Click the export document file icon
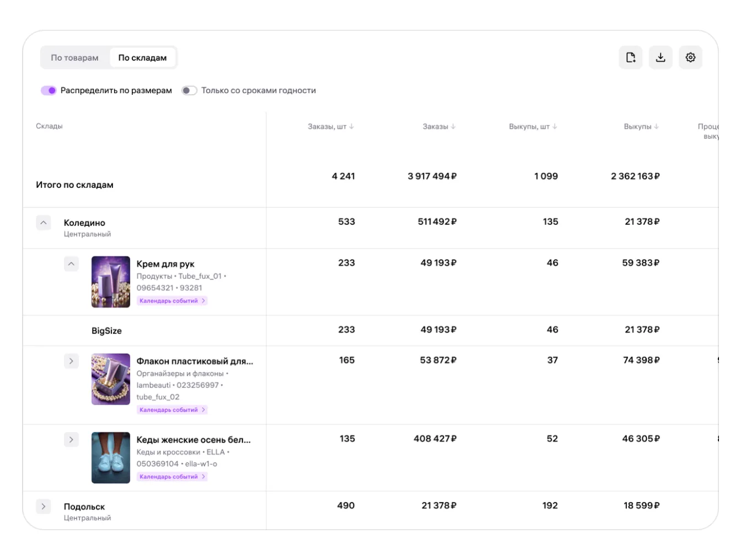This screenshot has height=560, width=741. pyautogui.click(x=631, y=57)
